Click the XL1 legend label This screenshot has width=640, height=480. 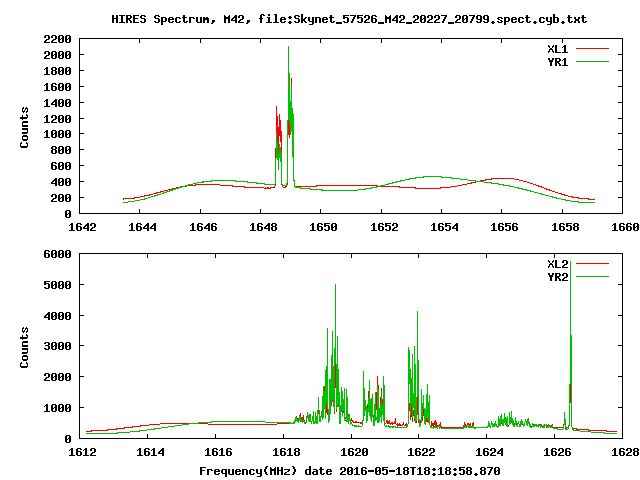coord(557,48)
